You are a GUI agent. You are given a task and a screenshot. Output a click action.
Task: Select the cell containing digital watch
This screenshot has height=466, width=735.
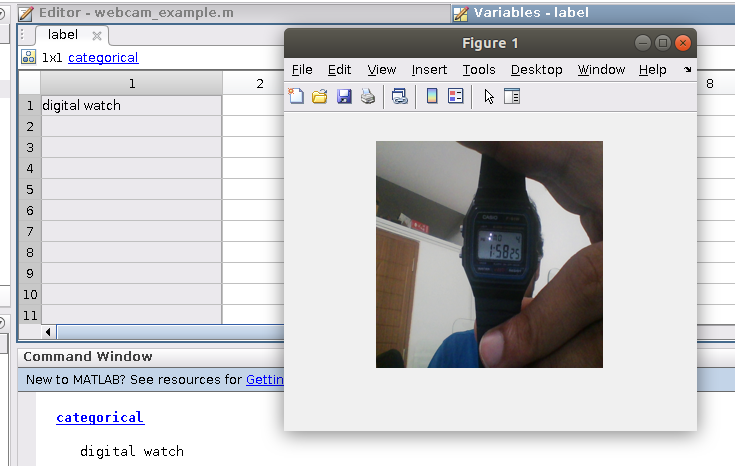131,105
